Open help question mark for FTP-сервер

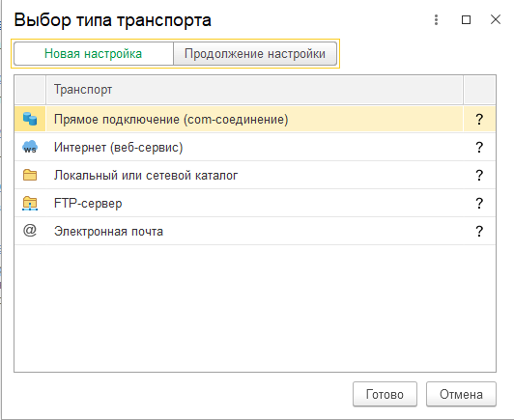pyautogui.click(x=479, y=204)
